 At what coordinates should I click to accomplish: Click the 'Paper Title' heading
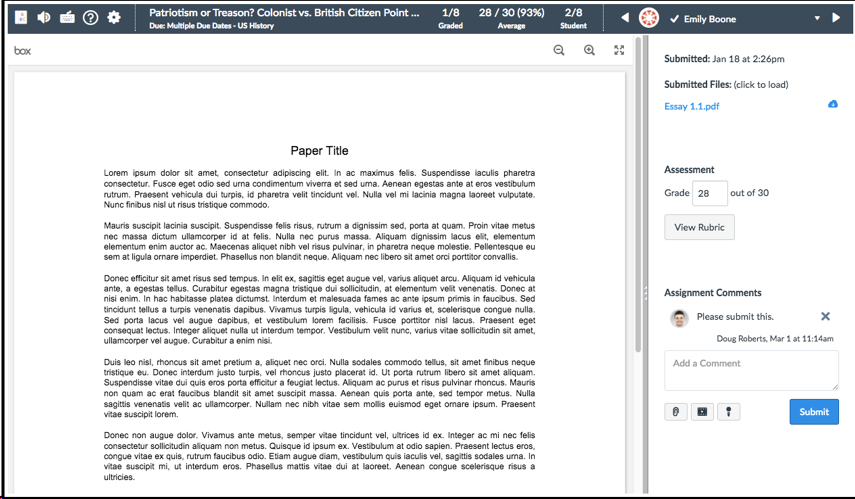[x=320, y=151]
